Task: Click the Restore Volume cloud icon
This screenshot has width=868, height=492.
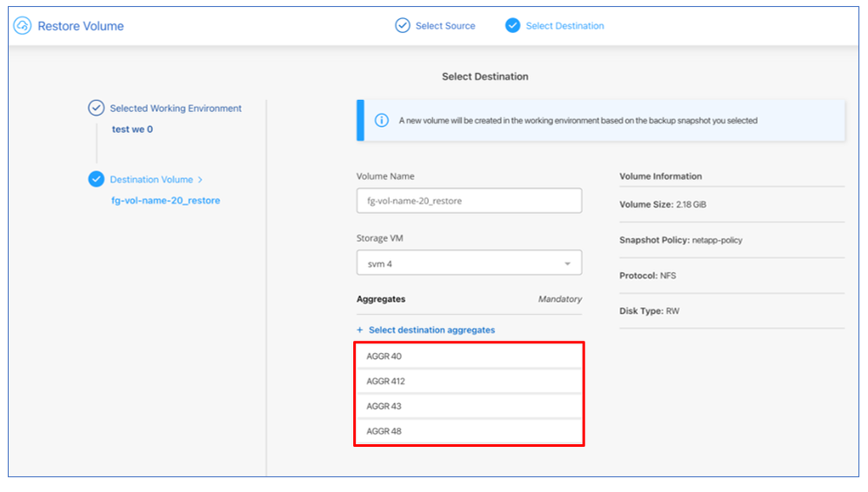Action: point(23,26)
